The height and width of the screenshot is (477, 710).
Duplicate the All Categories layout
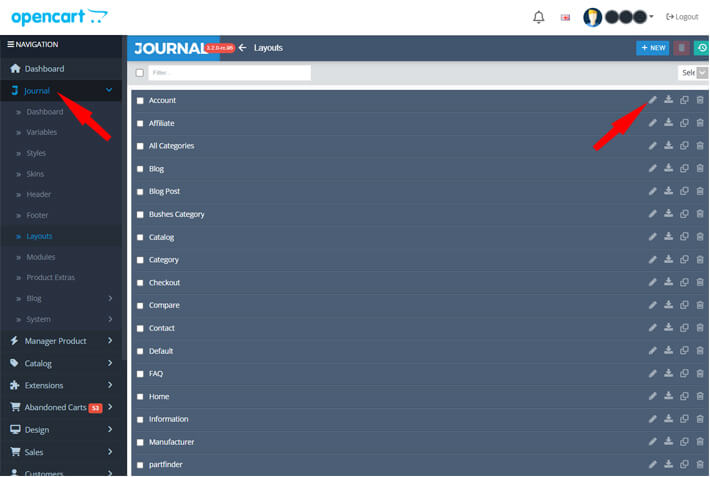coord(684,145)
